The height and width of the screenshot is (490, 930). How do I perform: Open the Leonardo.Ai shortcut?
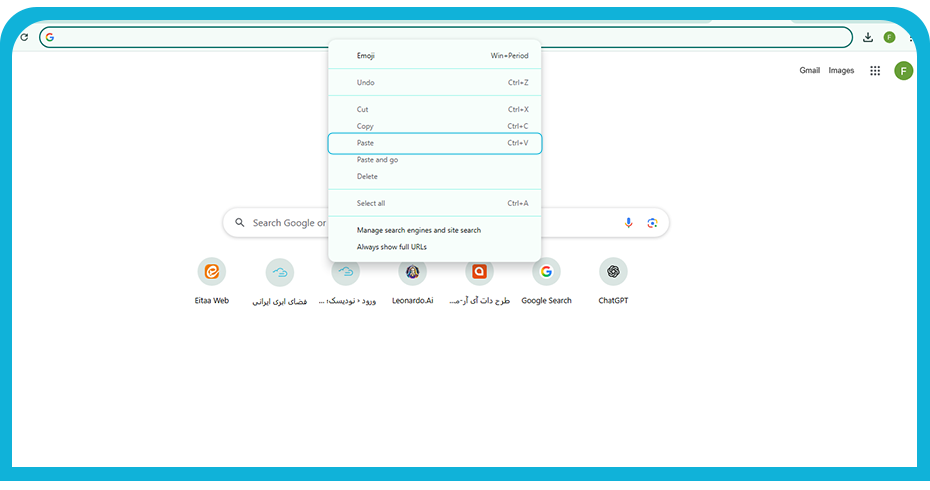[412, 272]
